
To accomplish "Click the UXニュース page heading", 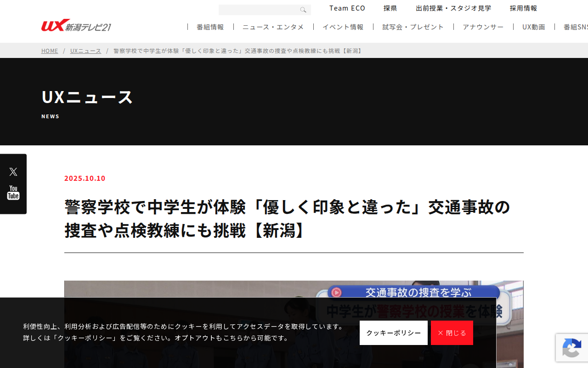I will [x=87, y=97].
